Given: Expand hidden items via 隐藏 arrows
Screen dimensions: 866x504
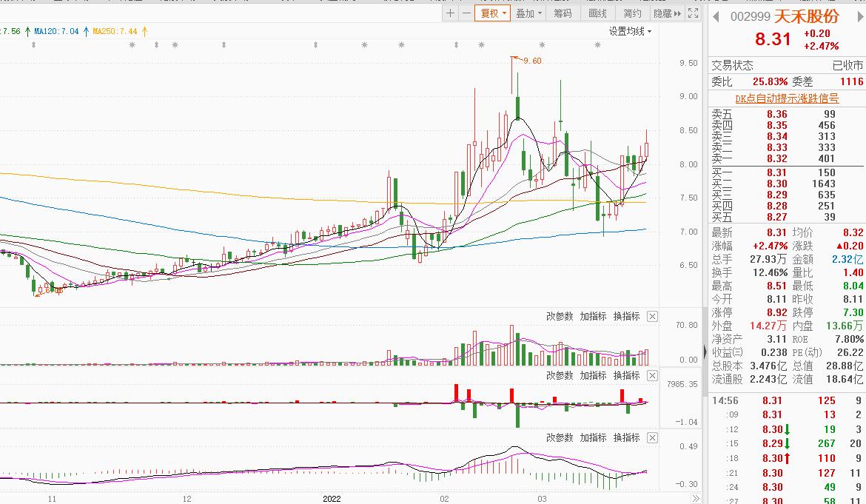Looking at the screenshot, I should [x=666, y=13].
